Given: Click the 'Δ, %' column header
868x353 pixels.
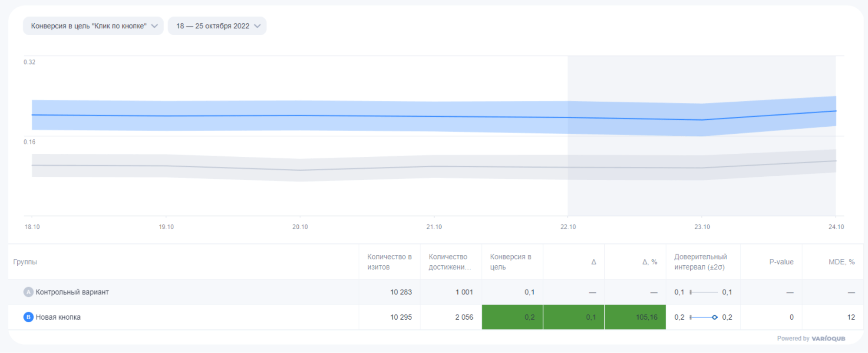Looking at the screenshot, I should click(650, 262).
